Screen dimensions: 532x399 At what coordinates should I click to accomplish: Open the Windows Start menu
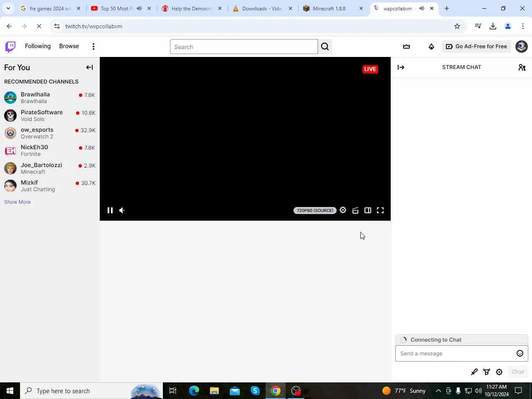point(10,391)
